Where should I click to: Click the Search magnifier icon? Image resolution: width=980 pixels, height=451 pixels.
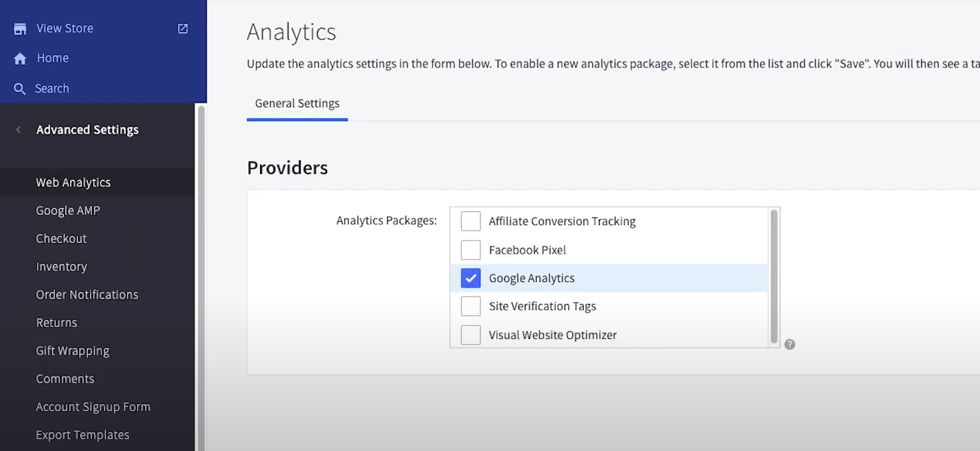point(20,89)
